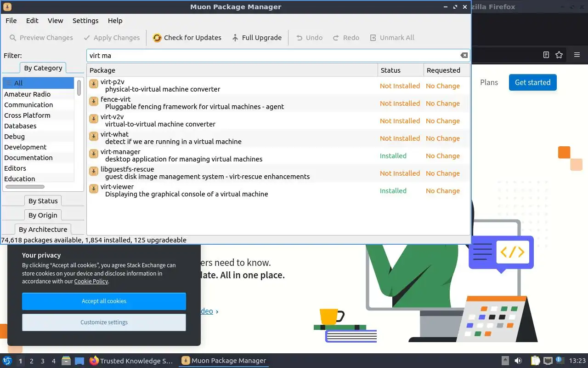Open the View menu

tap(55, 21)
